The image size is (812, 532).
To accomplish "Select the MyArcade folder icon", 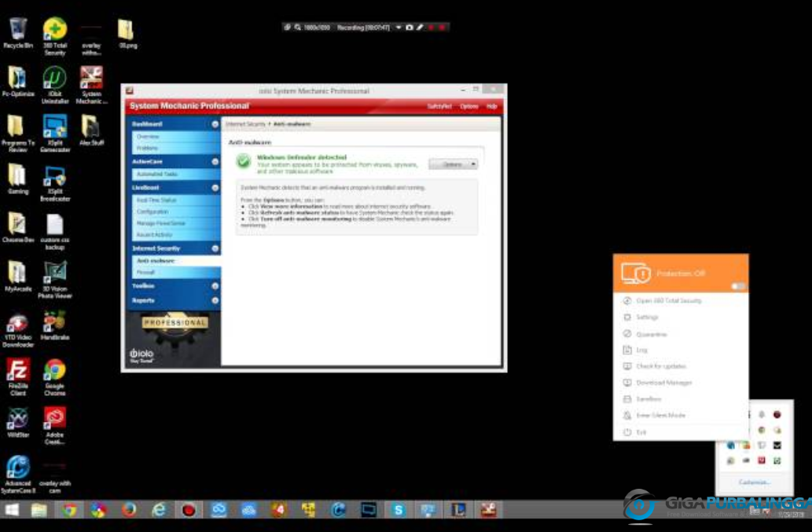I will click(x=17, y=277).
